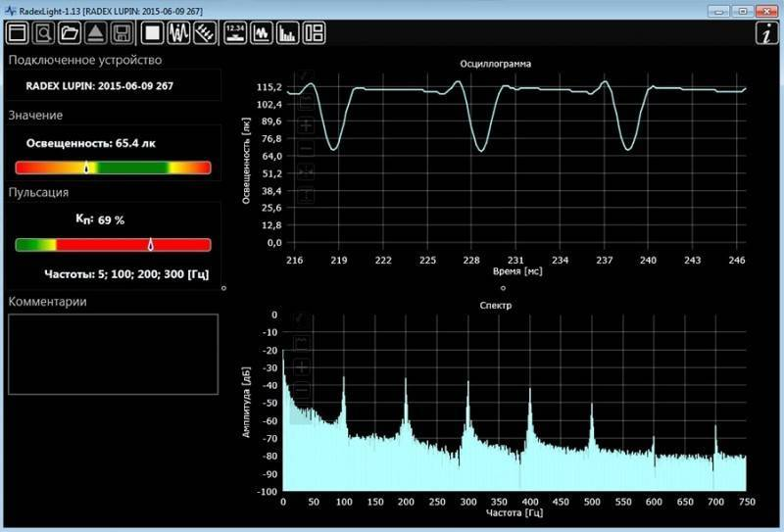This screenshot has height=532, width=784.
Task: Click the magnifier search icon
Action: click(x=43, y=33)
